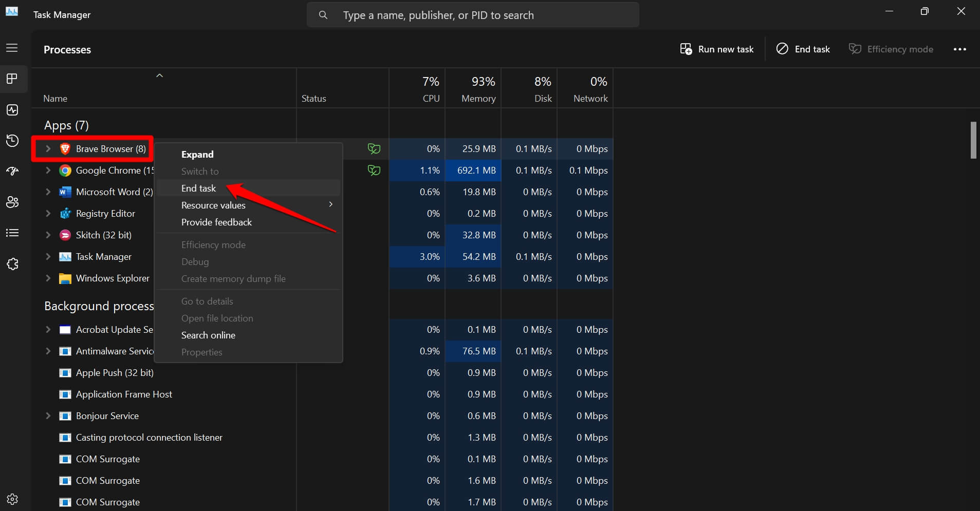Click End task in the top toolbar
This screenshot has height=511, width=980.
tap(803, 49)
